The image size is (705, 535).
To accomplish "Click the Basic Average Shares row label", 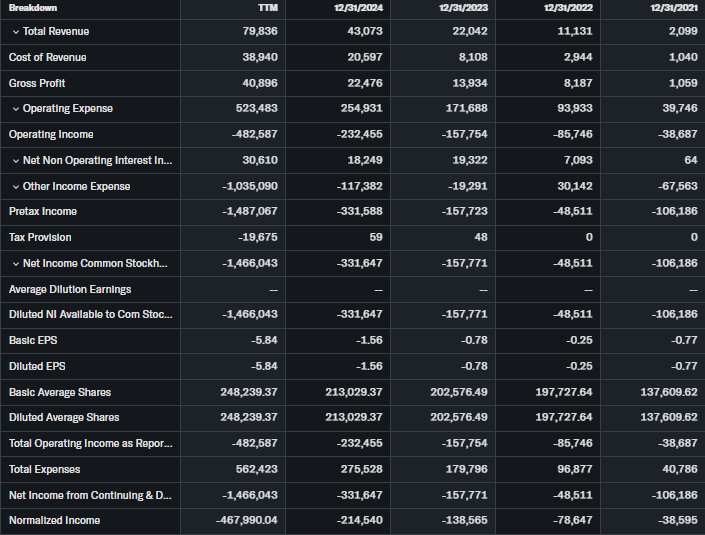I will pyautogui.click(x=60, y=392).
